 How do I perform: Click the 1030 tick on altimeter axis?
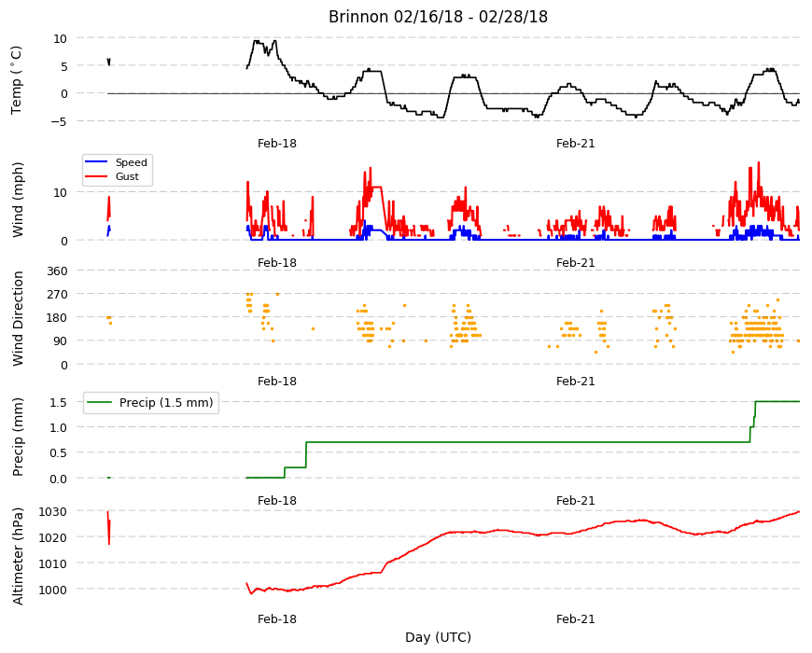(53, 511)
